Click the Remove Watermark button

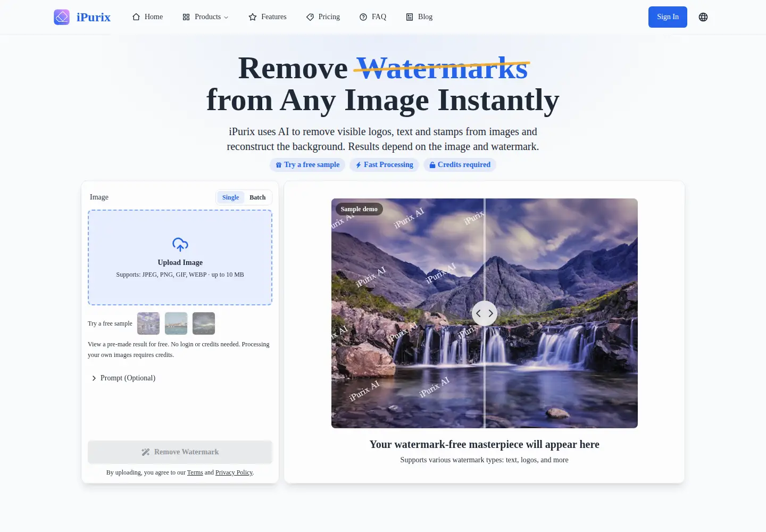[180, 452]
